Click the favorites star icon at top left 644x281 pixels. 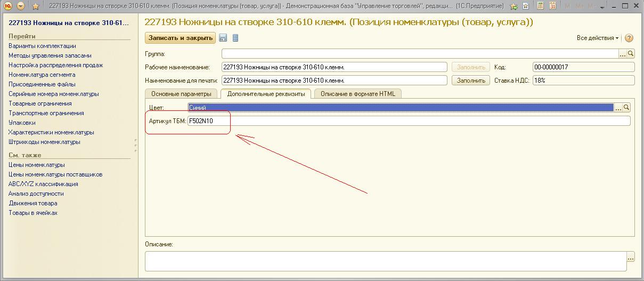click(x=36, y=6)
